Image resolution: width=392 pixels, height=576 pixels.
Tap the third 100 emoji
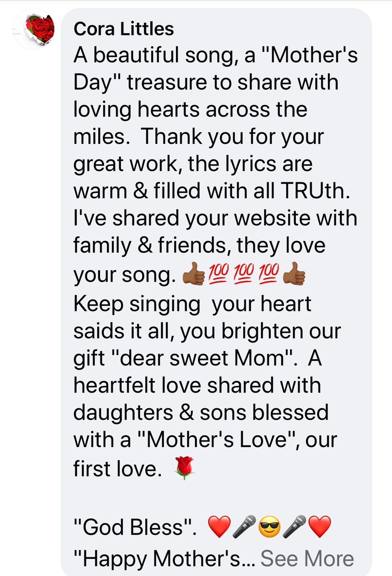point(269,274)
